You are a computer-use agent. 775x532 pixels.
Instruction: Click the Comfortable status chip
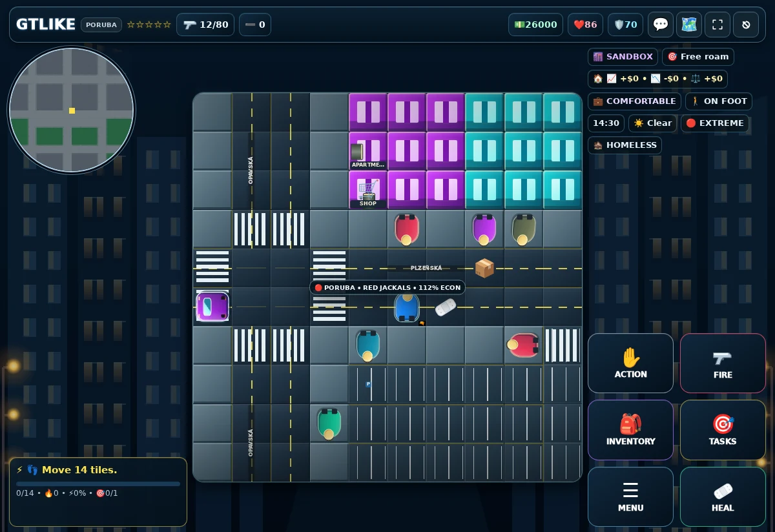click(634, 101)
